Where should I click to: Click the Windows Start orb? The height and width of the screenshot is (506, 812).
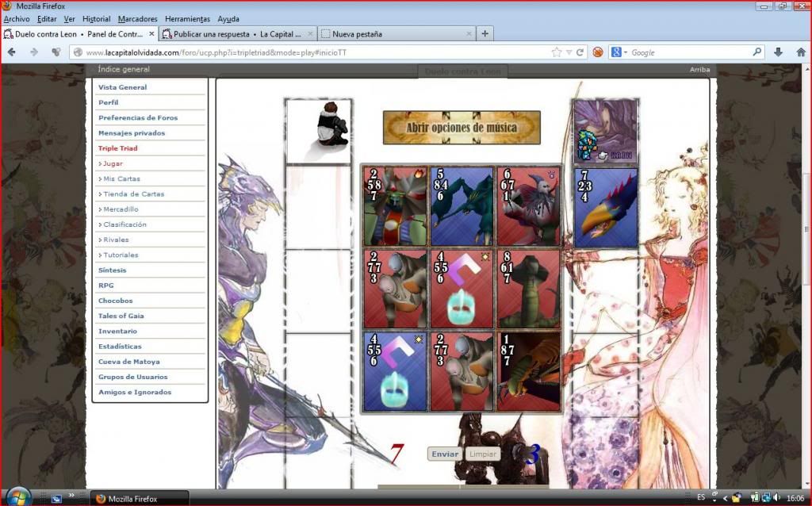(x=19, y=498)
